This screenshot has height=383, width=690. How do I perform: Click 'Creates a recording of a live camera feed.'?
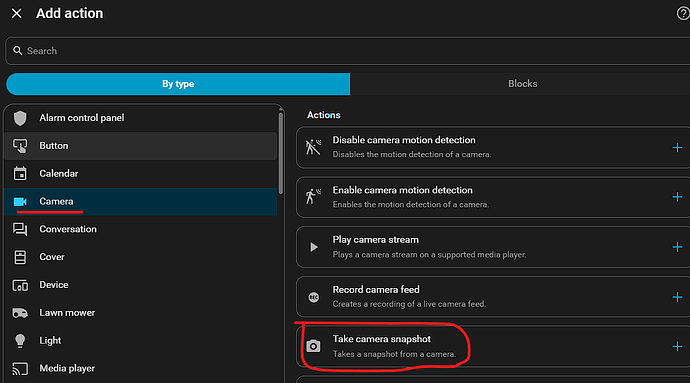tap(409, 304)
